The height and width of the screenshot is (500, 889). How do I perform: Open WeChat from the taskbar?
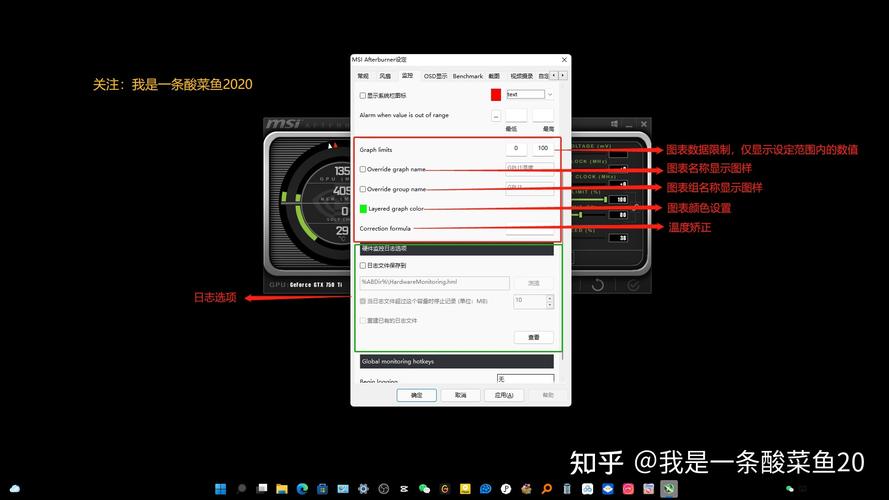coord(424,489)
